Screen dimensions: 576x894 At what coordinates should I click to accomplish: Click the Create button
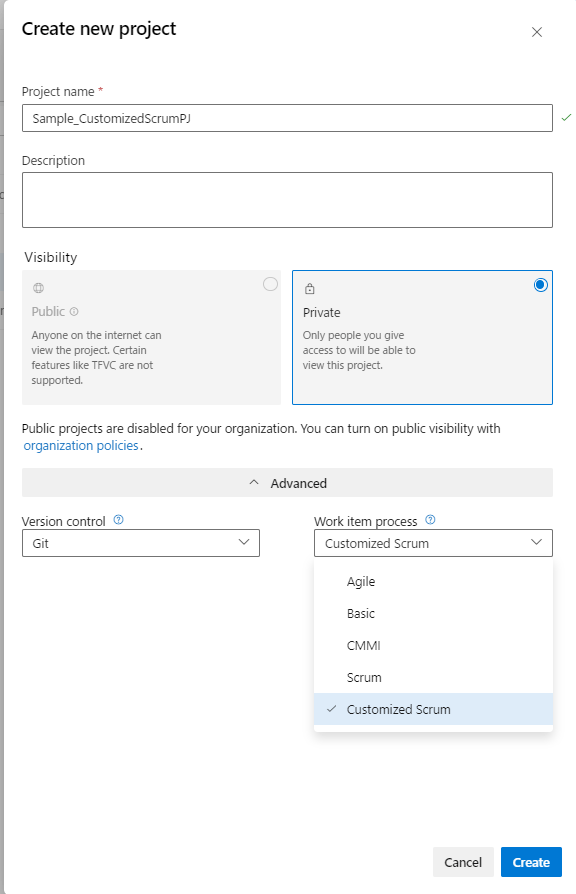(x=532, y=862)
